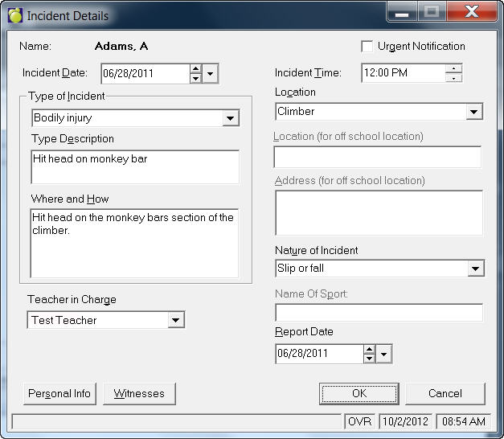The height and width of the screenshot is (439, 504).
Task: Decrease Incident Time using down arrow
Action: [x=454, y=78]
